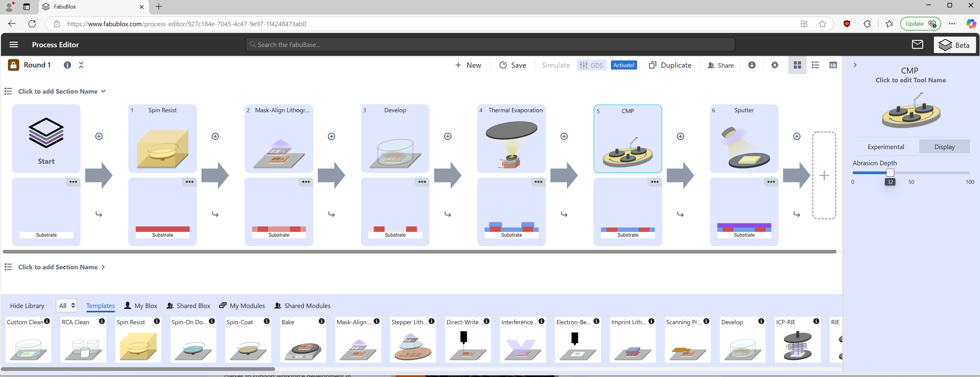980x377 pixels.
Task: Open the mail envelope icon
Action: (917, 45)
